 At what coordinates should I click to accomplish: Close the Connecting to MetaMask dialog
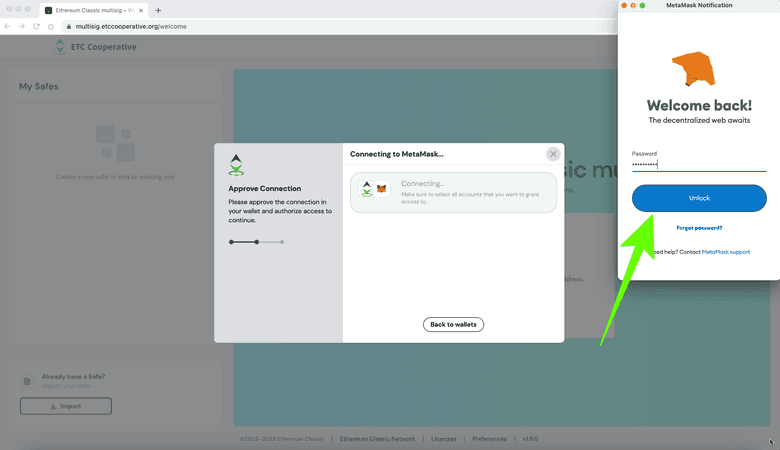tap(553, 154)
